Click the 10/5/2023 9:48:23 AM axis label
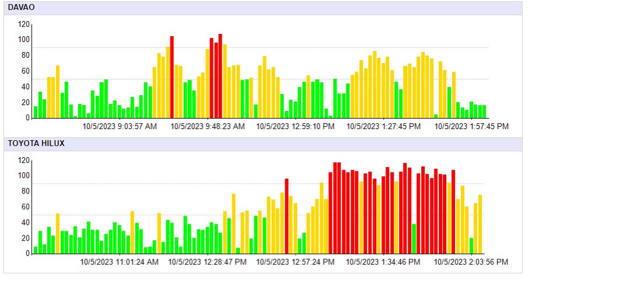The image size is (644, 281). pyautogui.click(x=208, y=126)
